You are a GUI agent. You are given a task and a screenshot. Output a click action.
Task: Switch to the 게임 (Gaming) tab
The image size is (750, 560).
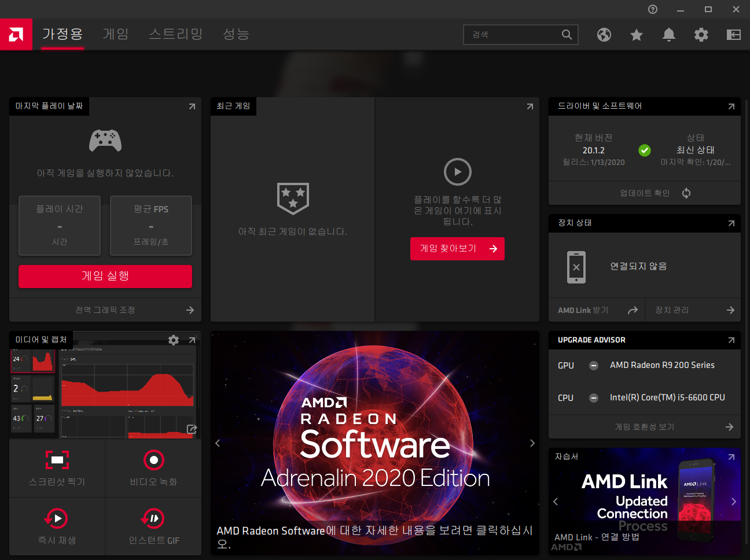pos(116,34)
